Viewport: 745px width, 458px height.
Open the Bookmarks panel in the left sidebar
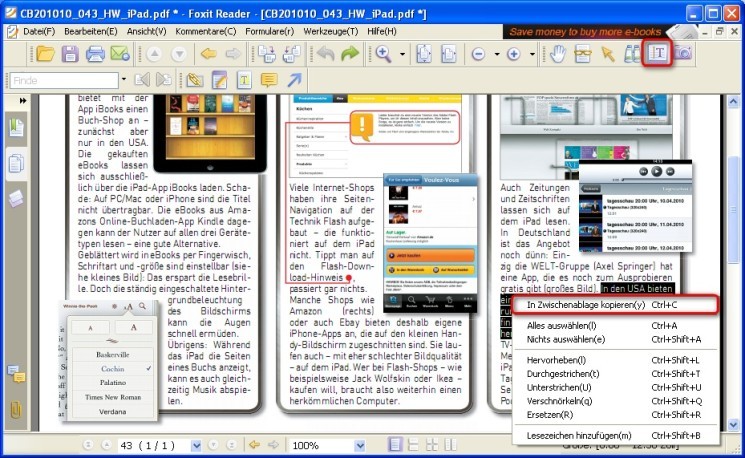[16, 127]
